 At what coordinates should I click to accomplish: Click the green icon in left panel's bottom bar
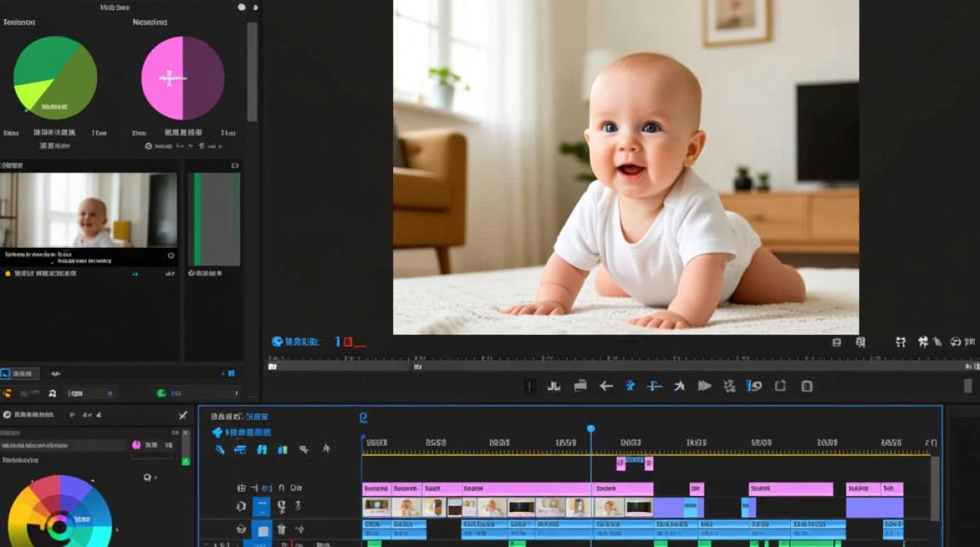click(161, 393)
